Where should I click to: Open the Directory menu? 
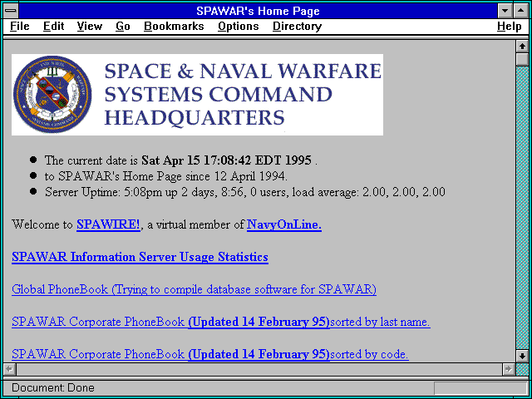297,26
